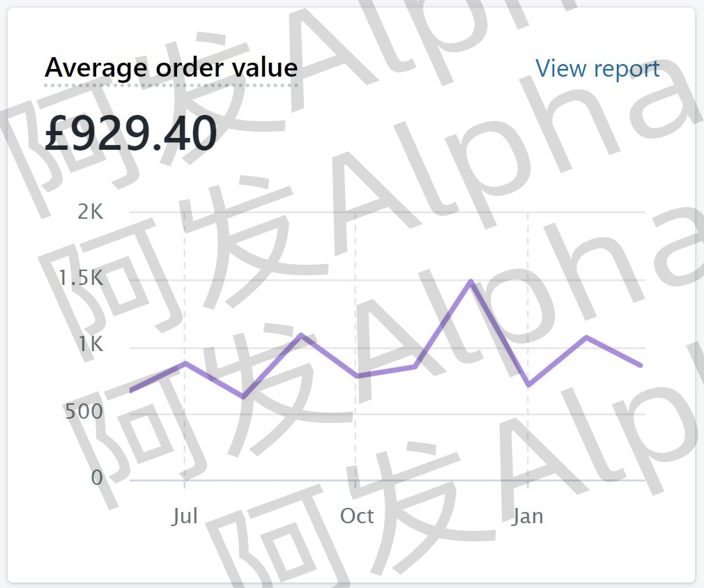Click the Average order value title

[x=171, y=68]
